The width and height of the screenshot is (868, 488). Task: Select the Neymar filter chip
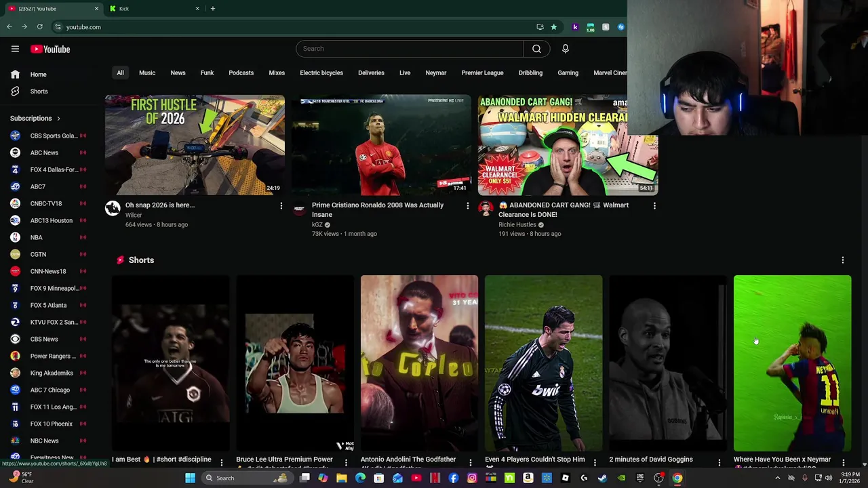(x=436, y=73)
